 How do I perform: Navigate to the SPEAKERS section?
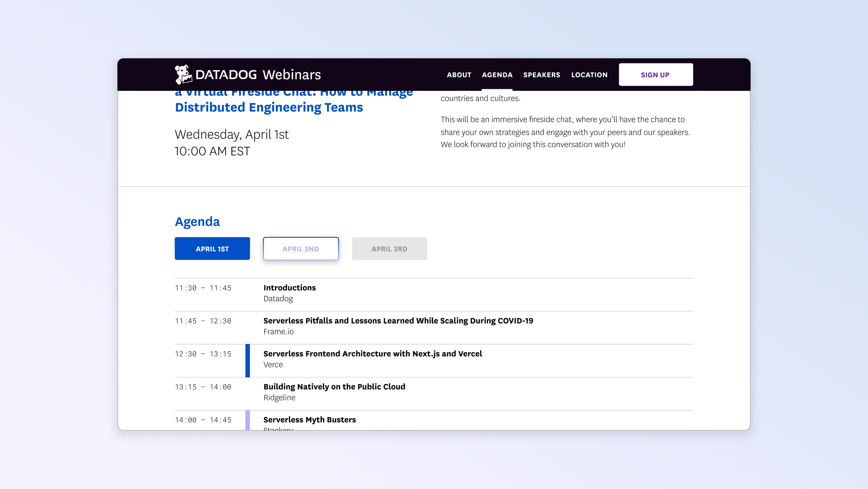[x=542, y=75]
